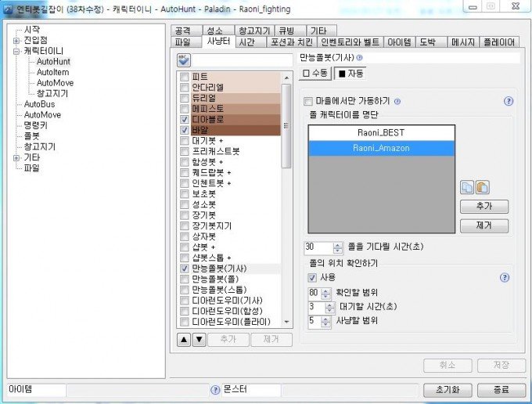Screen dimensions: 532x404
Task: Expand the 기타 tree node
Action: pos(16,157)
